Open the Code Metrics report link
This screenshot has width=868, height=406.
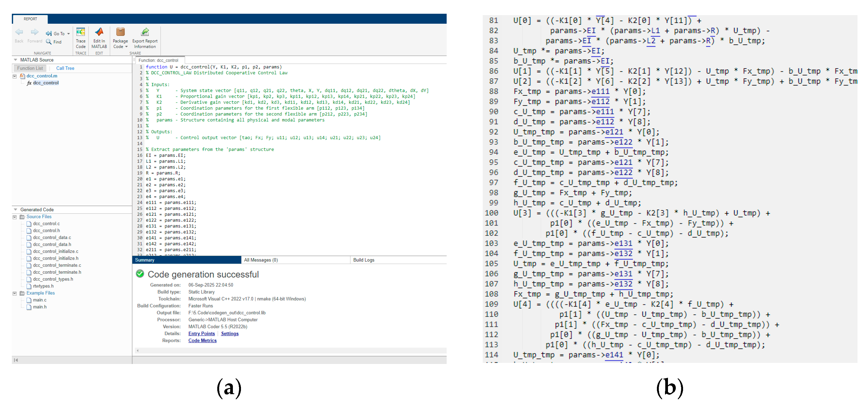202,341
